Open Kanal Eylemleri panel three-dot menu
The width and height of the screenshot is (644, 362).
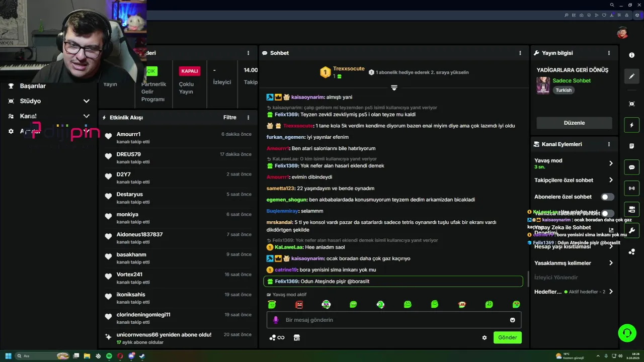[609, 144]
